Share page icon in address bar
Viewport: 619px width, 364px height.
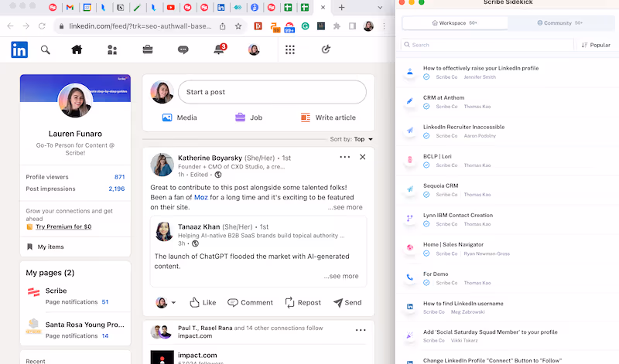coord(223,26)
